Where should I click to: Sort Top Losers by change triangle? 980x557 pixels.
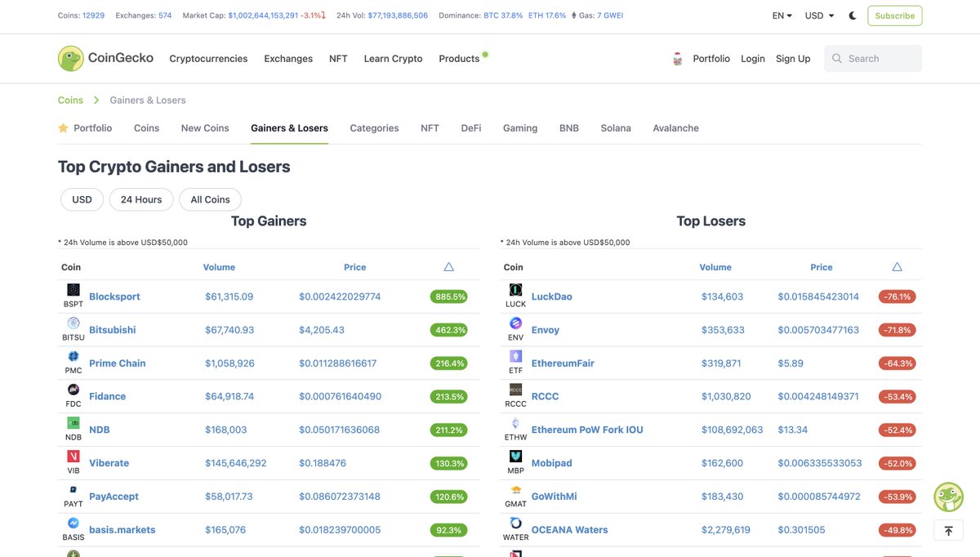(898, 267)
